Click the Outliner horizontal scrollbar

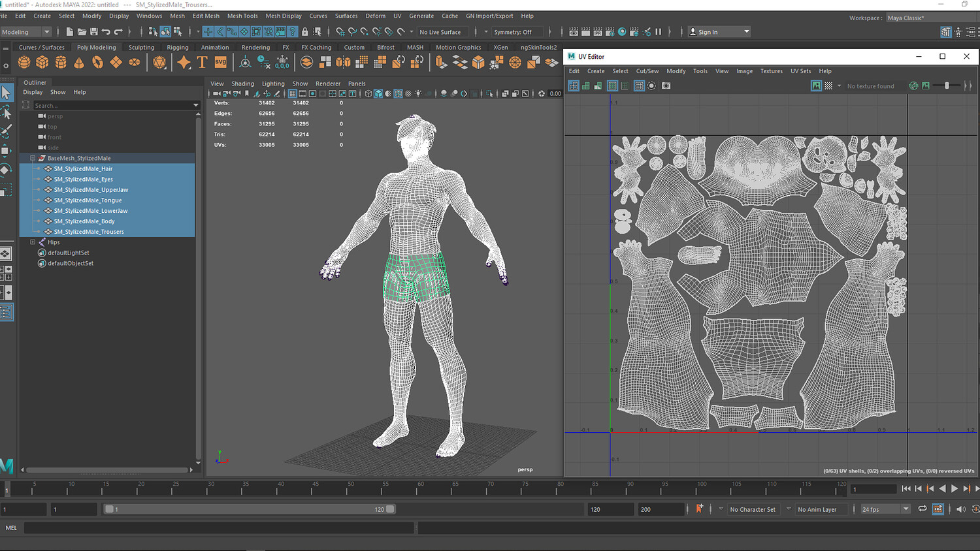click(108, 469)
